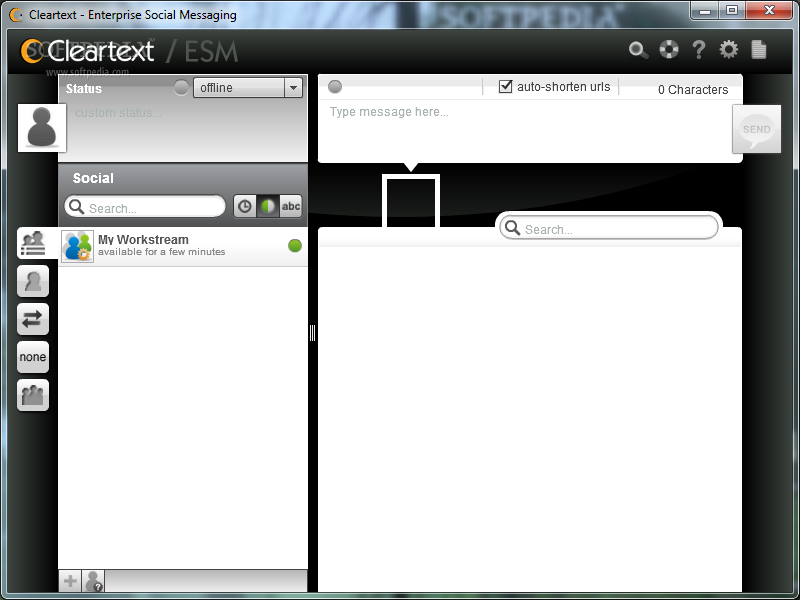
Task: Click the lifebuoy support icon
Action: pos(669,49)
